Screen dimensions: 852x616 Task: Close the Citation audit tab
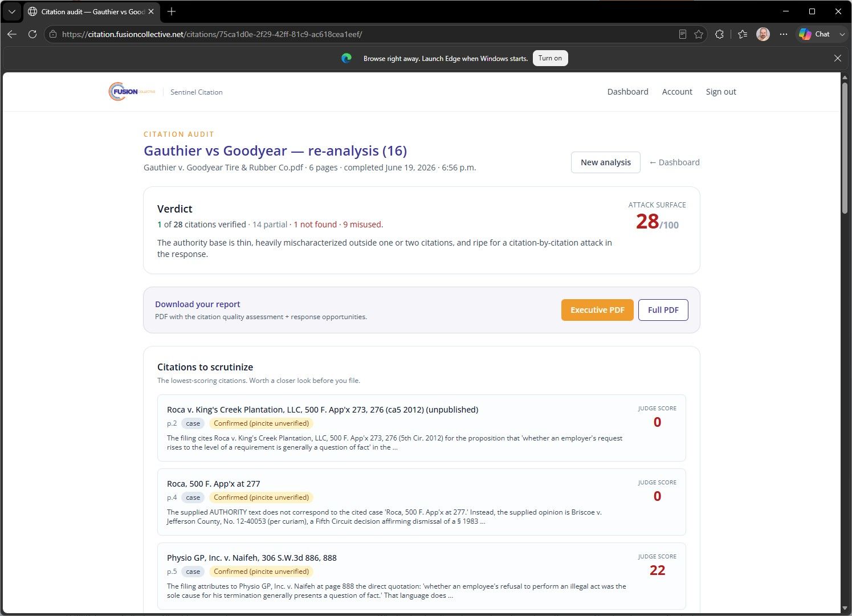(151, 11)
